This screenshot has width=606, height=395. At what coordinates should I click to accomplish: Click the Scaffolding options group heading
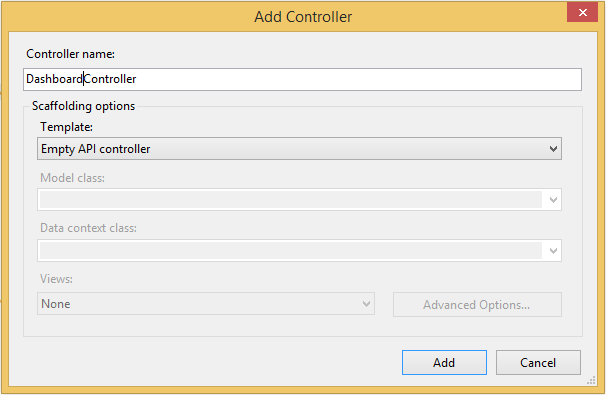pos(83,106)
